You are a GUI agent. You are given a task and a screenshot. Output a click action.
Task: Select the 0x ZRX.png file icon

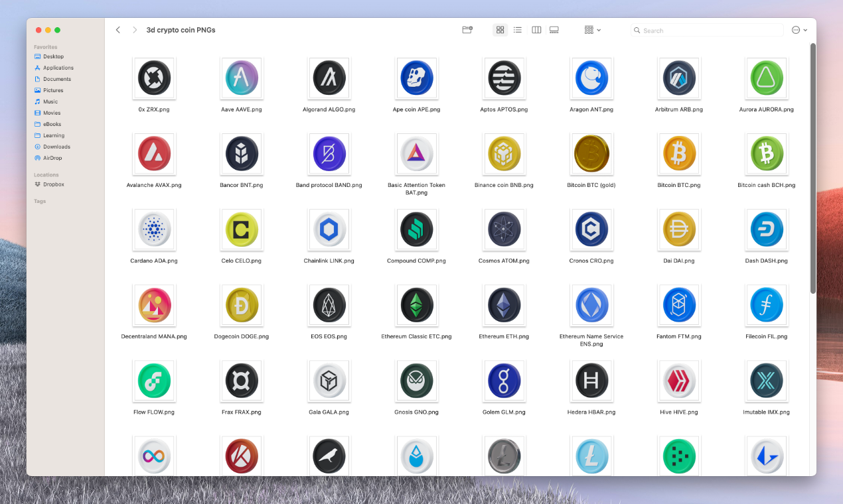154,78
